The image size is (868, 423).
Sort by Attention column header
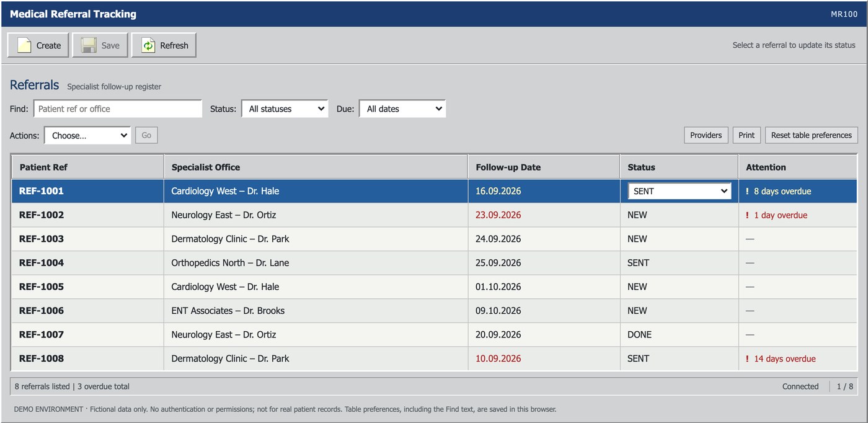797,167
